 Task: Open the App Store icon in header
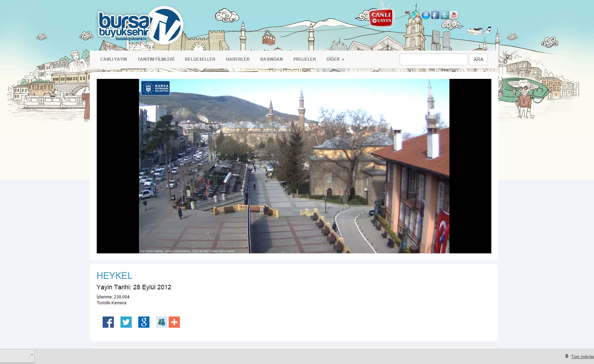pos(426,15)
